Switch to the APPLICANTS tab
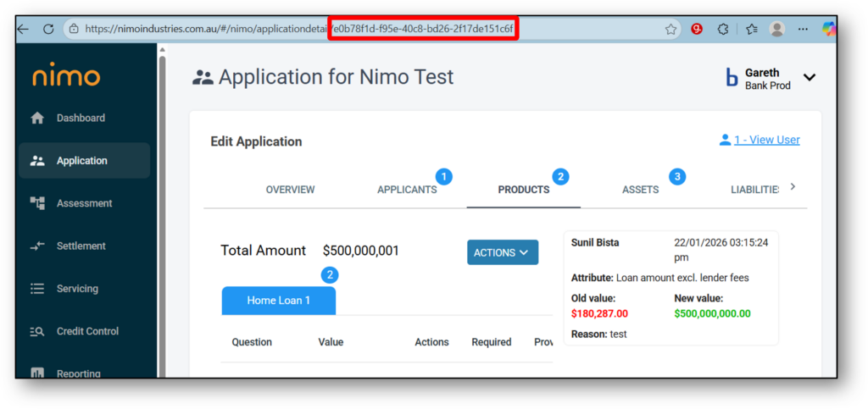Image resolution: width=868 pixels, height=409 pixels. point(407,190)
